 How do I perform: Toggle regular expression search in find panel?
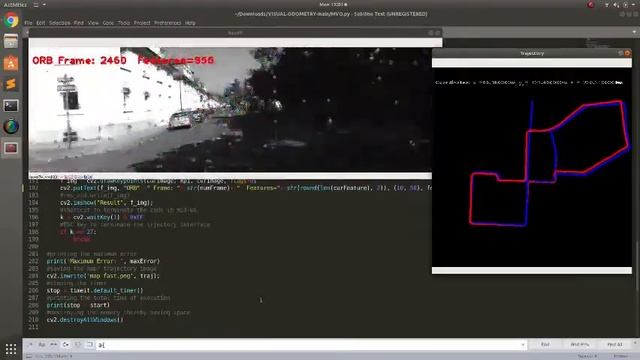[x=30, y=345]
